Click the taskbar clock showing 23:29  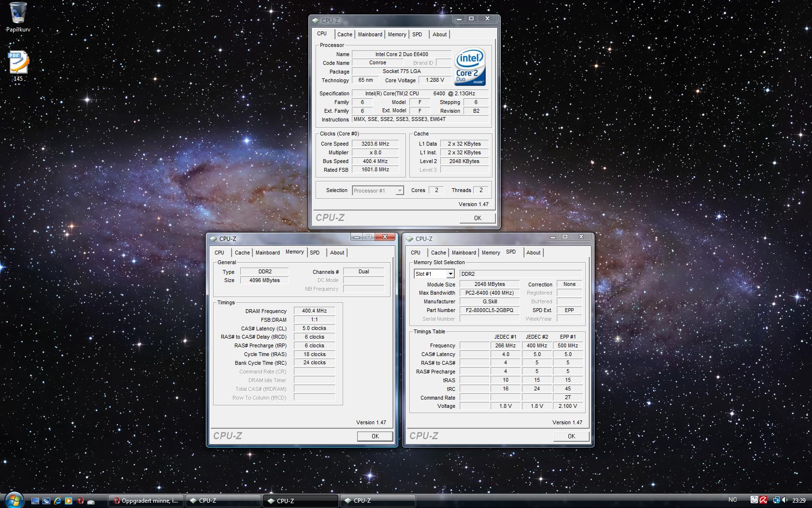799,500
